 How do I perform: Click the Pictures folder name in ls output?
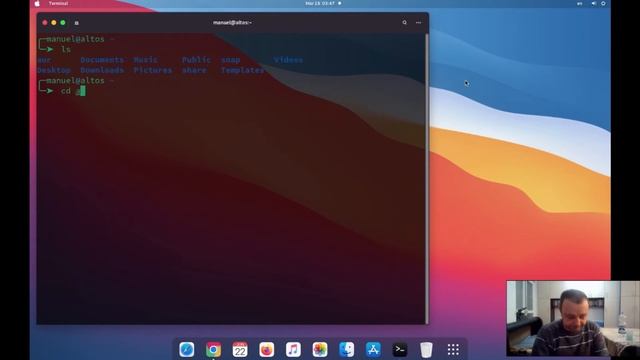(x=153, y=70)
